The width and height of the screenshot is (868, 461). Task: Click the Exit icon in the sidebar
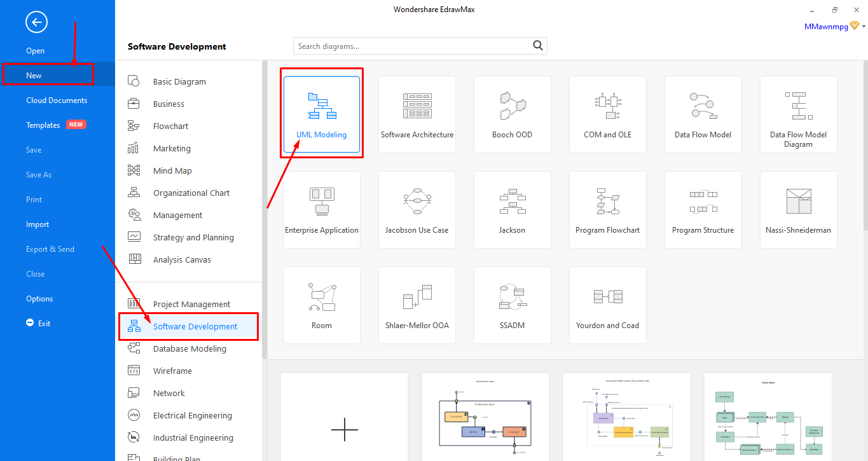(30, 323)
